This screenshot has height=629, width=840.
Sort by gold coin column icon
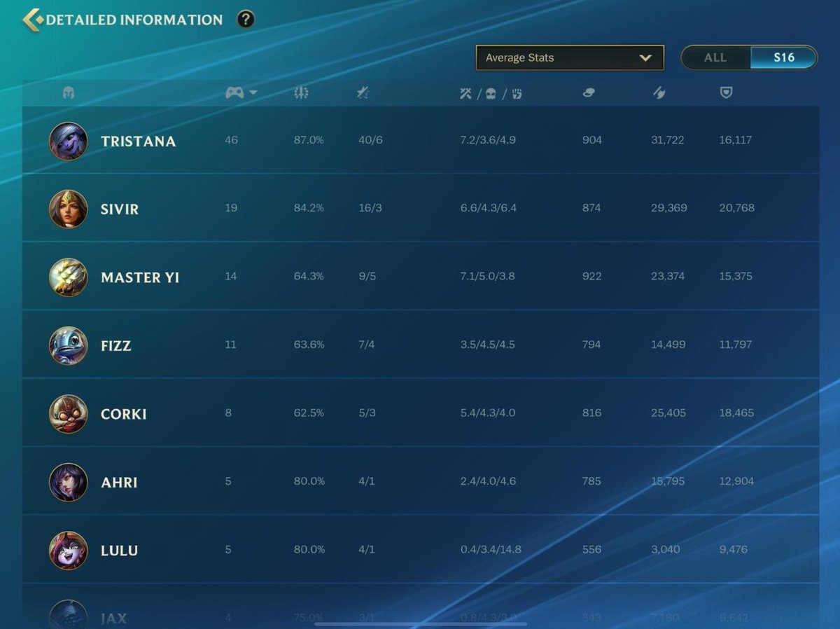coord(589,92)
